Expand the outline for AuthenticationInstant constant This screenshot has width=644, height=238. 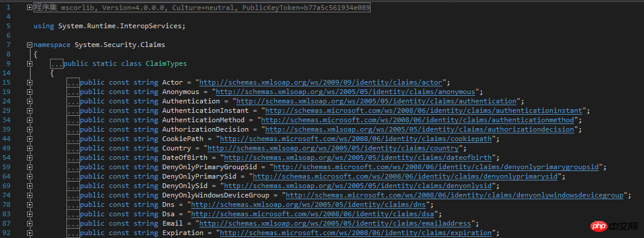click(x=29, y=111)
